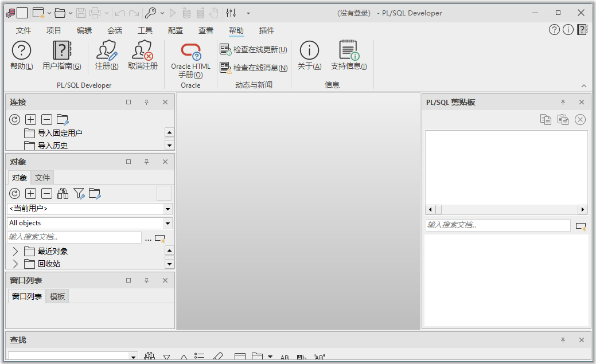
Task: Pin the PL/SQL 剪贴板 panel
Action: click(563, 102)
